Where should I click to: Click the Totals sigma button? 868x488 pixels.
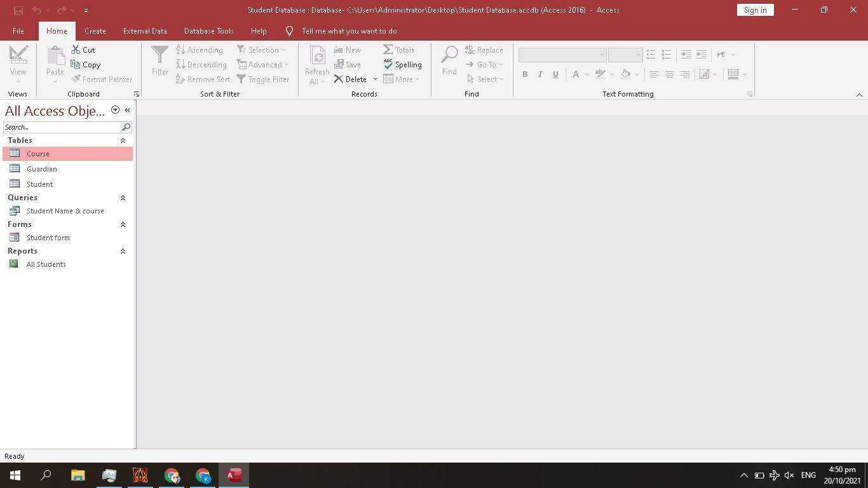(x=398, y=50)
